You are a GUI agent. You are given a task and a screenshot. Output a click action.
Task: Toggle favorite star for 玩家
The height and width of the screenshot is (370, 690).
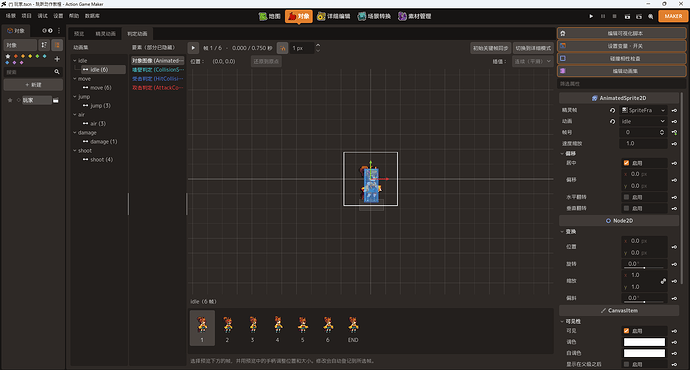pyautogui.click(x=10, y=100)
